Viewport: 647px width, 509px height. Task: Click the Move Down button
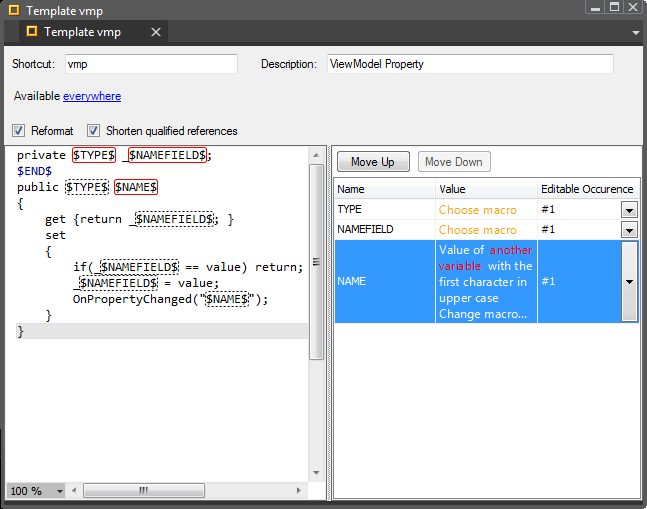pos(454,162)
